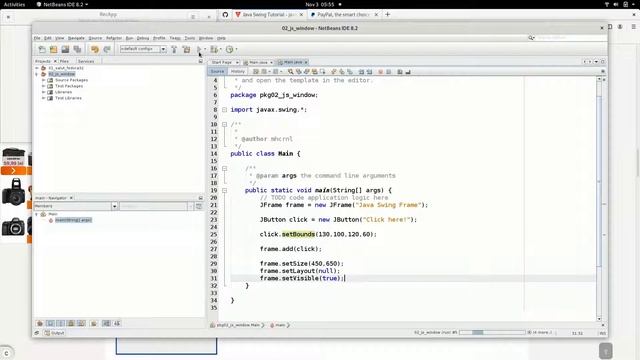Click the New File toolbar icon
The height and width of the screenshot is (360, 640).
[x=42, y=49]
